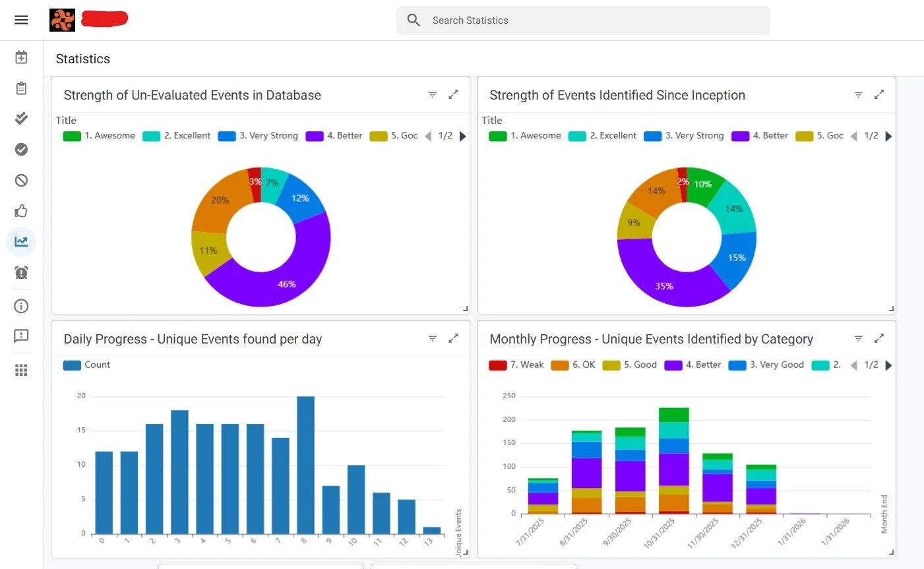924x569 pixels.
Task: Click the Statistics page heading
Action: (x=83, y=59)
